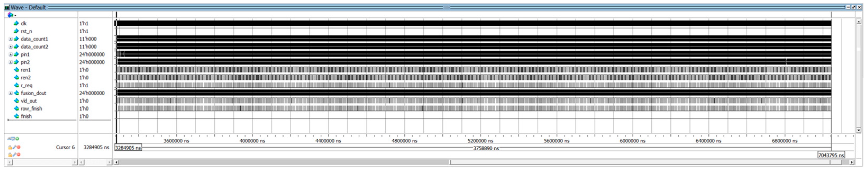Click the 3284905 ns cursor box on timeline
This screenshot has width=868, height=172.
(x=128, y=148)
